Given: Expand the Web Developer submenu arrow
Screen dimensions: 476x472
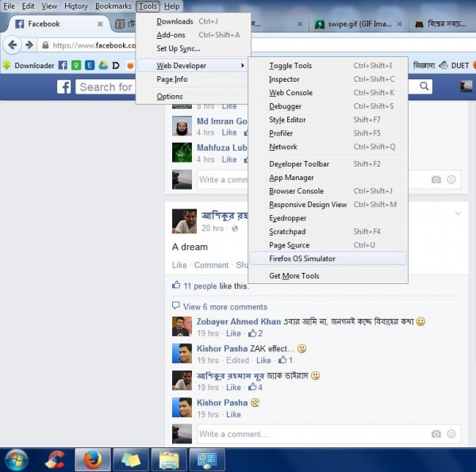Looking at the screenshot, I should point(243,65).
